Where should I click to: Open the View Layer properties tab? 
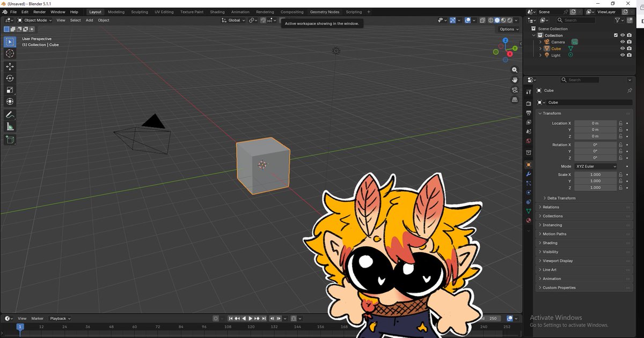(x=529, y=122)
